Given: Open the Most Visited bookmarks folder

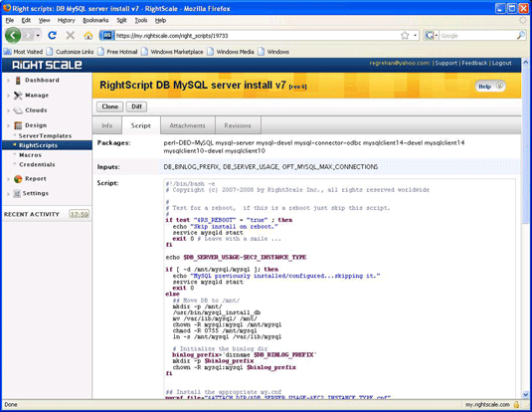Looking at the screenshot, I should point(23,52).
